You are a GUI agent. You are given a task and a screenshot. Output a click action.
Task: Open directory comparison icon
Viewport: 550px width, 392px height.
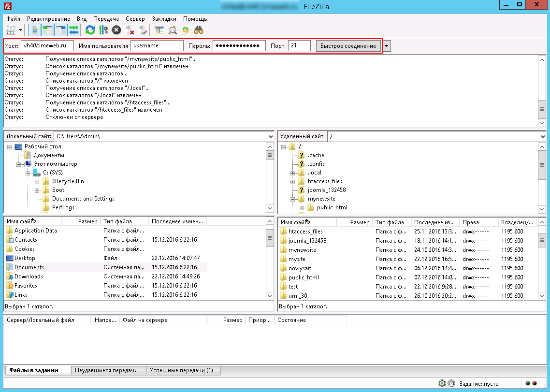pos(159,30)
